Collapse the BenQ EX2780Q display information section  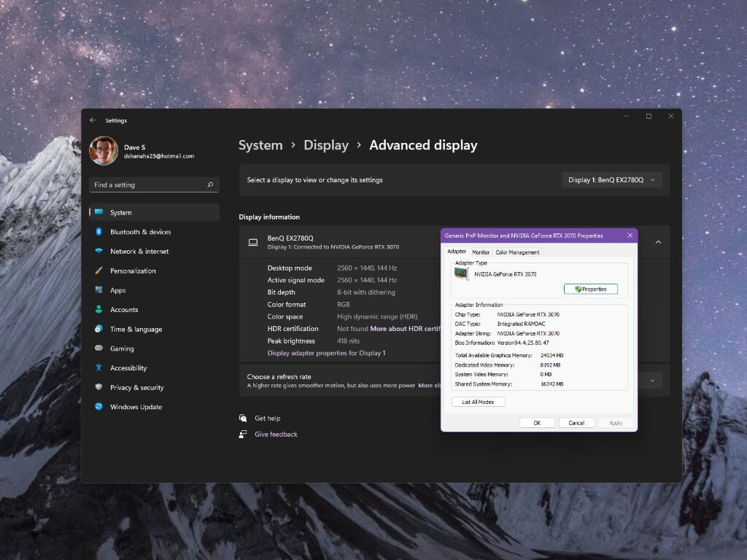click(x=658, y=242)
